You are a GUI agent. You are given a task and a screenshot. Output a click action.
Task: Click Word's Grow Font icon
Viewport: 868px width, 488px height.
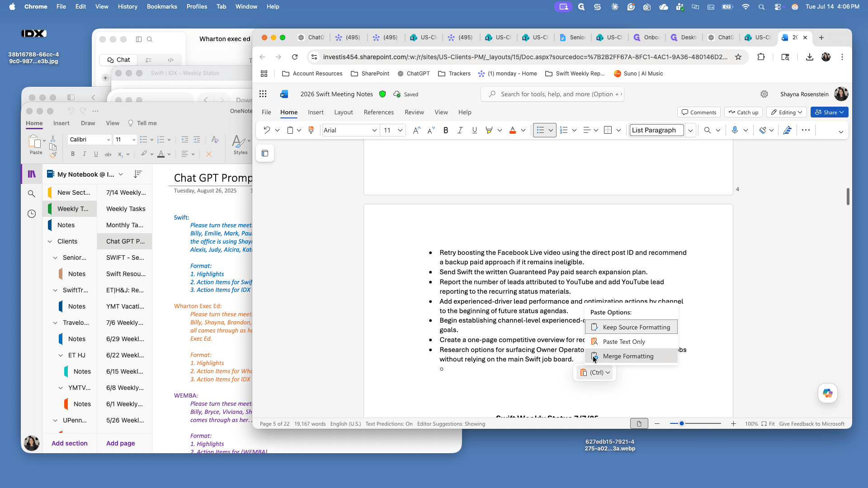click(x=416, y=130)
